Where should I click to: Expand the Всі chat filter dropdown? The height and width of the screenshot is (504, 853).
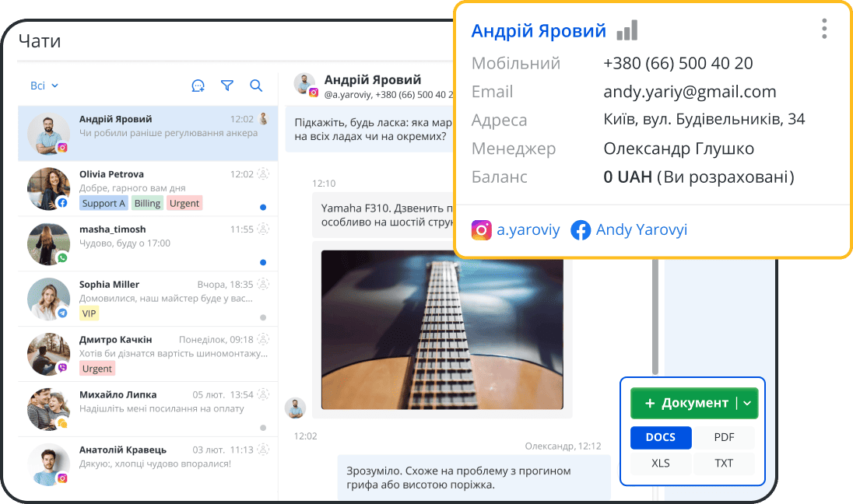[x=44, y=86]
